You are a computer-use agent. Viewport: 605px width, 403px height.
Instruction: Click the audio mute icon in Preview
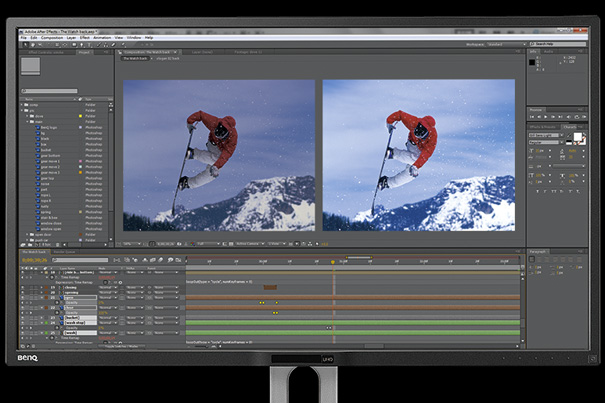[x=568, y=117]
